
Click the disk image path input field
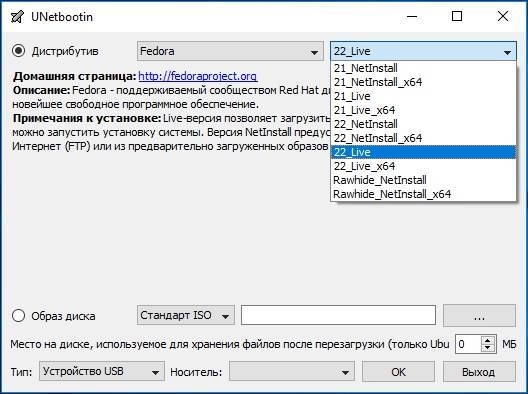338,315
